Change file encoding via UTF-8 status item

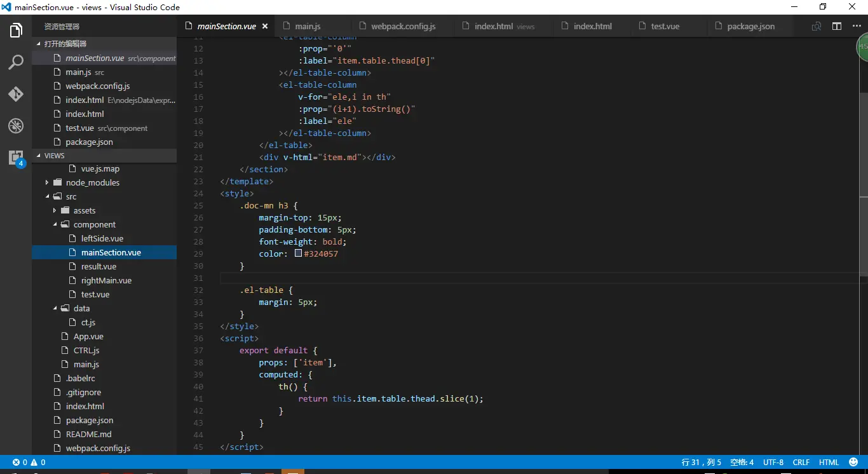coord(773,463)
